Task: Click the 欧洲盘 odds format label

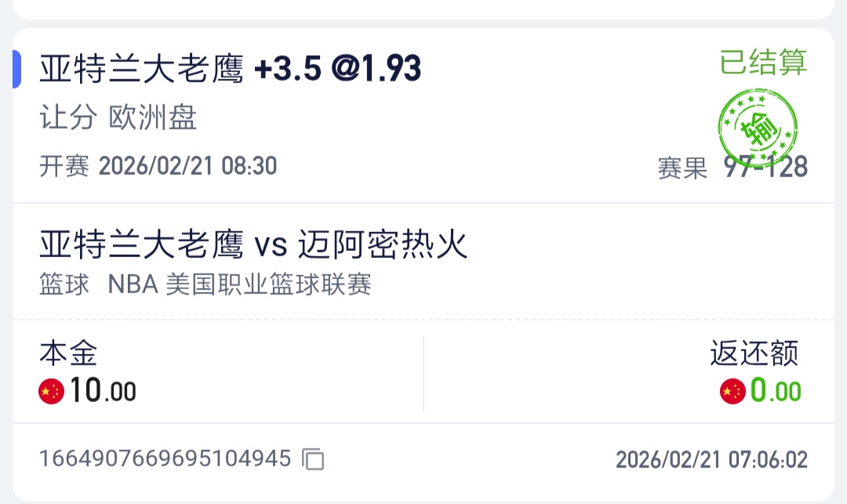Action: coord(152,118)
